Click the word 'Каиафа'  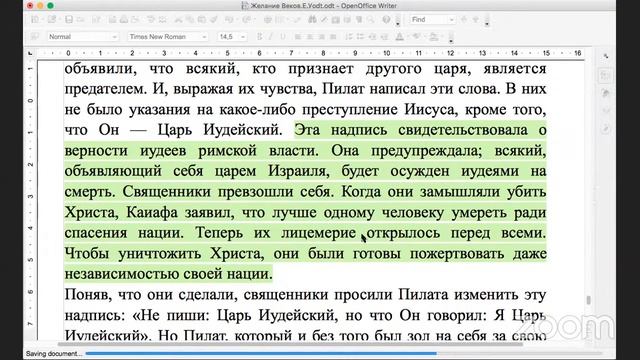tap(152, 213)
